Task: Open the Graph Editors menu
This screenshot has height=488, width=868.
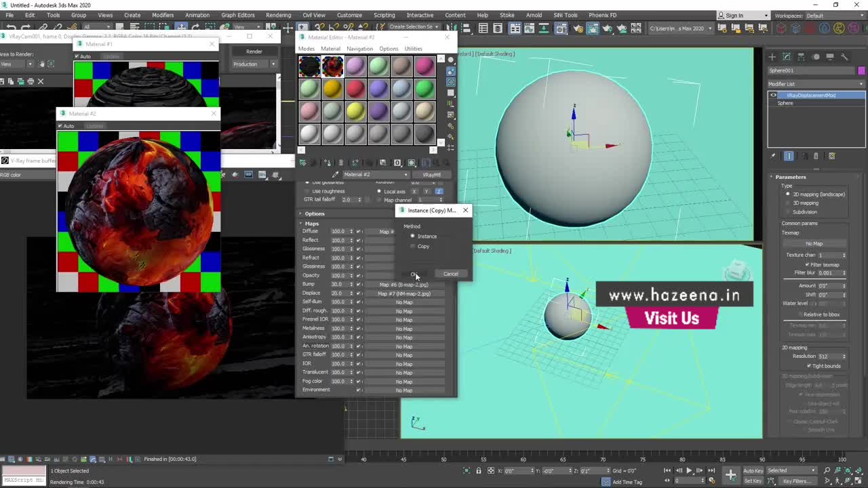Action: pos(238,15)
